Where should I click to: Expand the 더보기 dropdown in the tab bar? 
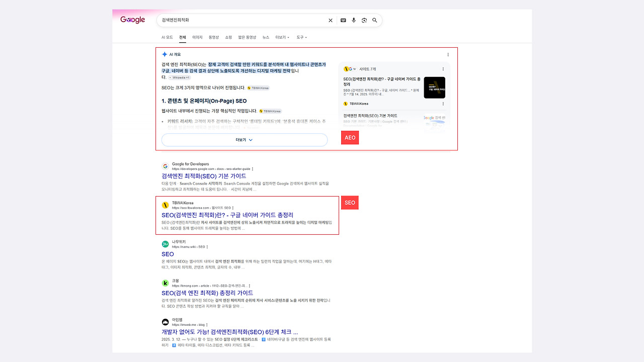click(x=282, y=37)
